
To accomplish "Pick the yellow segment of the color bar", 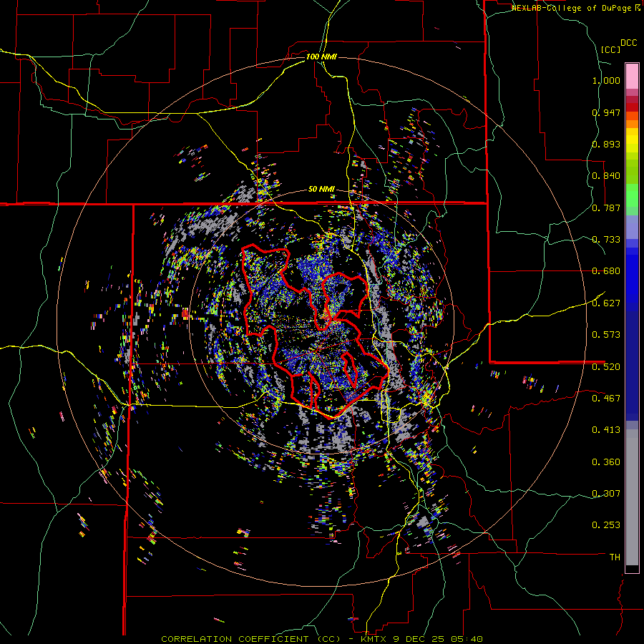I will pos(632,140).
